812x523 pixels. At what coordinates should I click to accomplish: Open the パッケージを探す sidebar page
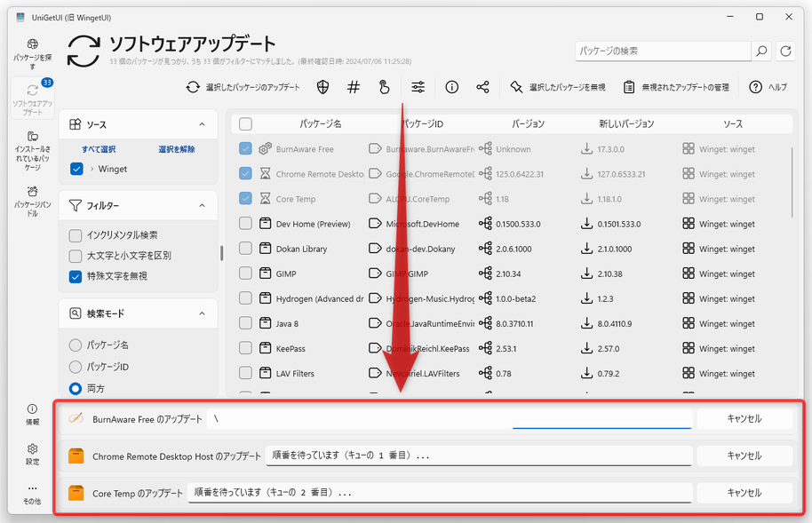tap(32, 53)
